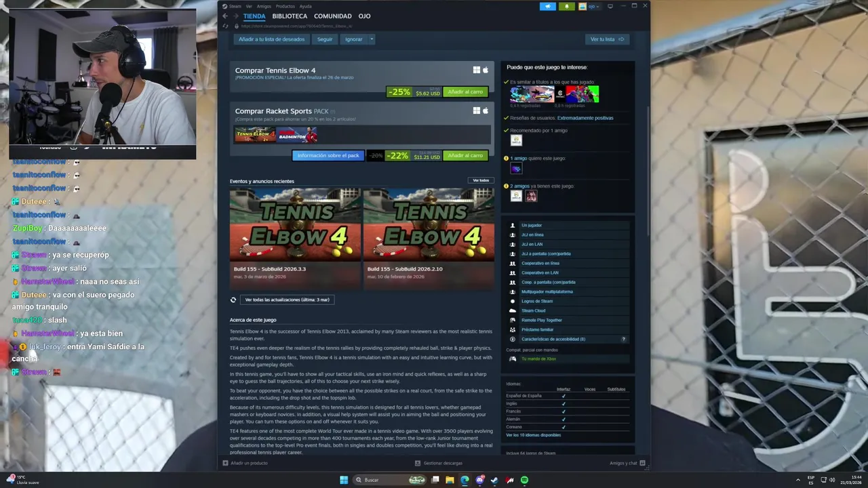This screenshot has height=488, width=868.
Task: Add Racket Sports Pack to cart
Action: pyautogui.click(x=465, y=156)
